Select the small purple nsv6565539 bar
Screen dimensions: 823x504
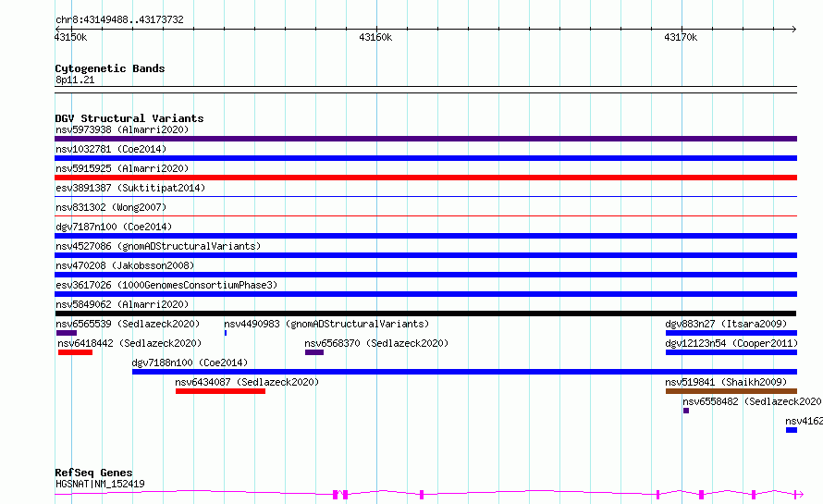point(67,333)
